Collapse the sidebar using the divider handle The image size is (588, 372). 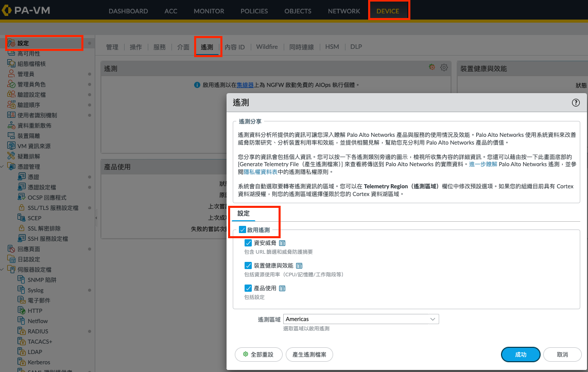[x=96, y=218]
